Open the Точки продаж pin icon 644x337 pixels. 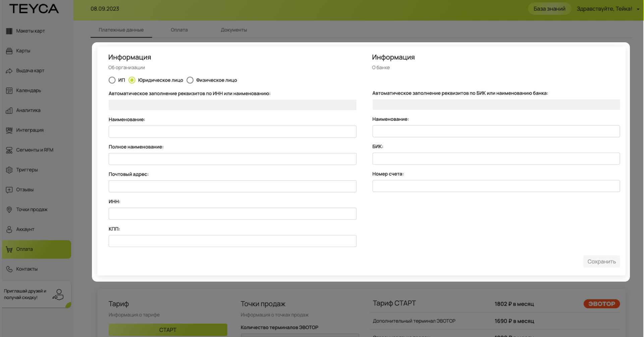pos(9,209)
